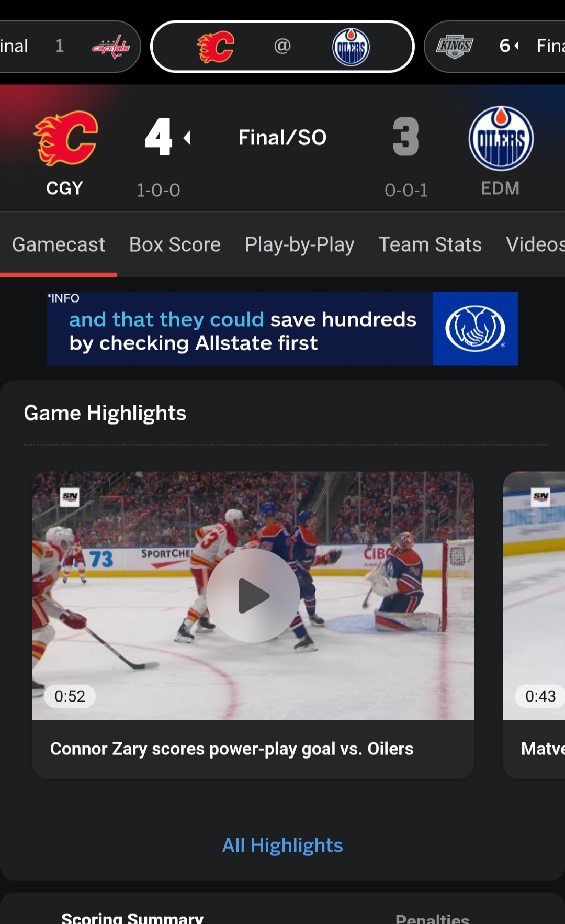Screen dimensions: 565x924
Task: Tap the Sportsnet SN badge on the first video
Action: (x=70, y=496)
